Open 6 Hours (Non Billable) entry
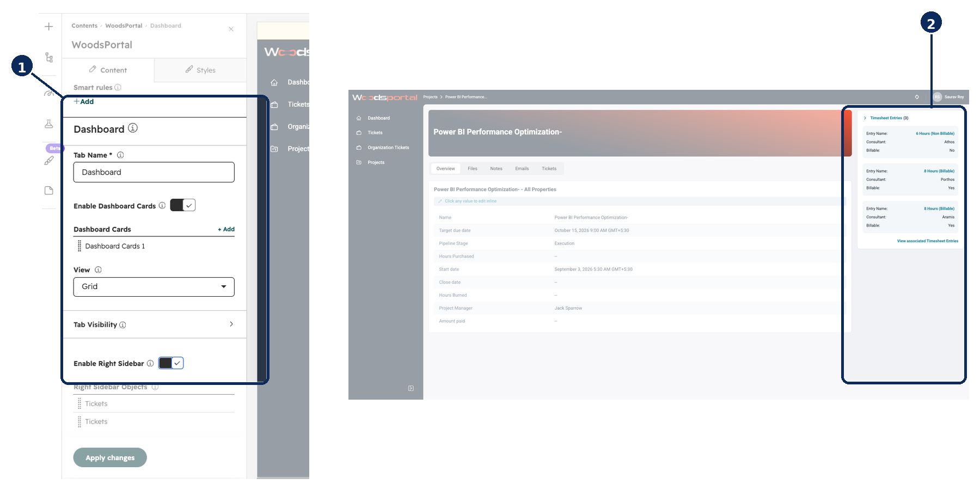Viewport: 980px width, 490px height. (x=935, y=133)
